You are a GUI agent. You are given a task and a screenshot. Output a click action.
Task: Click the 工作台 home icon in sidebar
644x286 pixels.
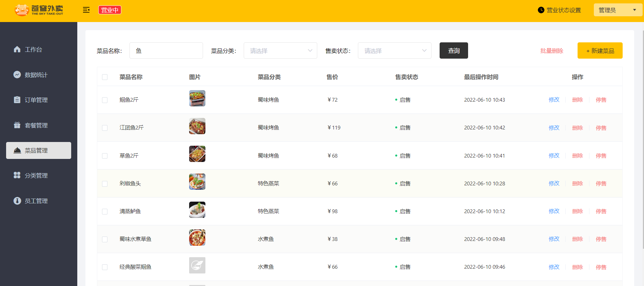click(17, 49)
